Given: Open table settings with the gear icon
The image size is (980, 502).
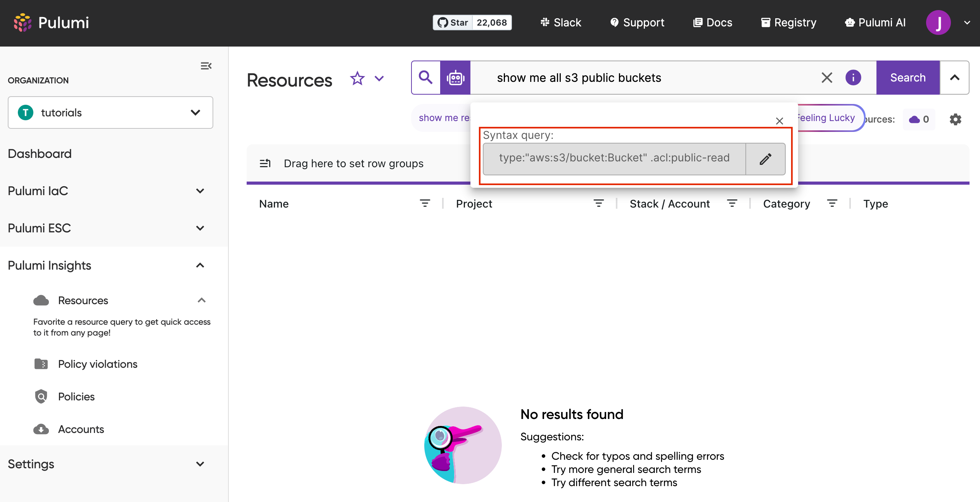Looking at the screenshot, I should point(955,119).
